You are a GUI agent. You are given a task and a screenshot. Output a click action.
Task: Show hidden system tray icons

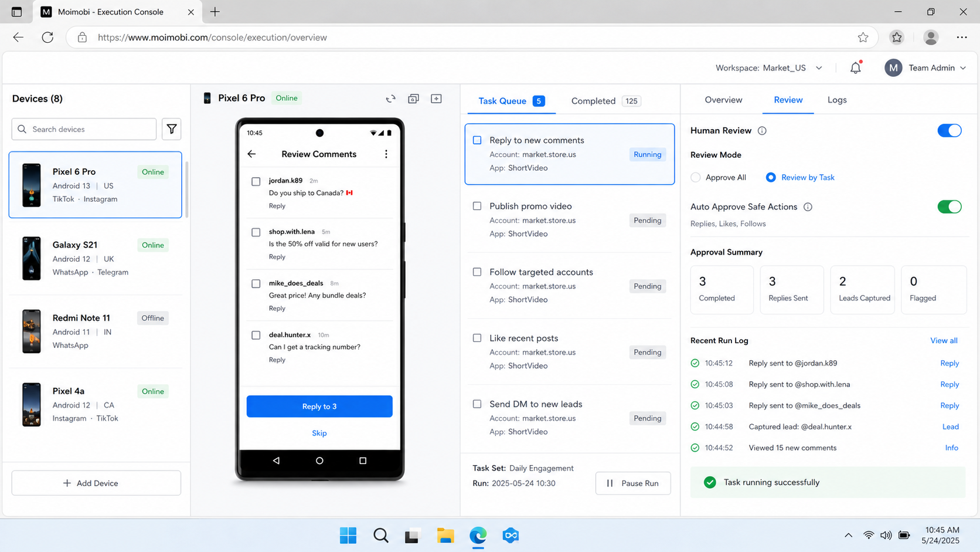click(848, 535)
